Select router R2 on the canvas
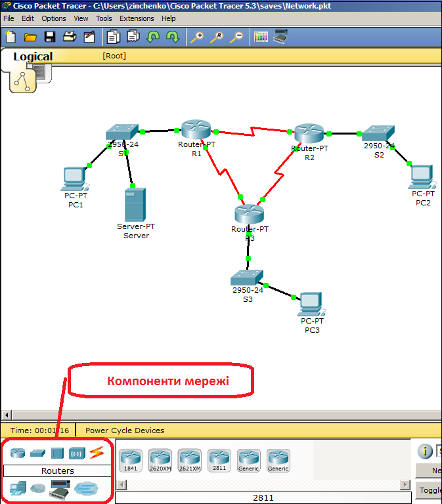This screenshot has height=504, width=442. tap(309, 133)
